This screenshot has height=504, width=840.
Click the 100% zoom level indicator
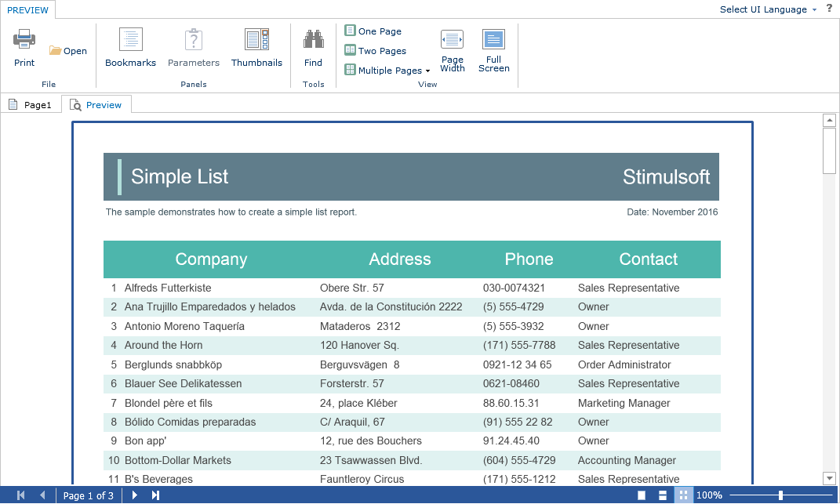709,495
